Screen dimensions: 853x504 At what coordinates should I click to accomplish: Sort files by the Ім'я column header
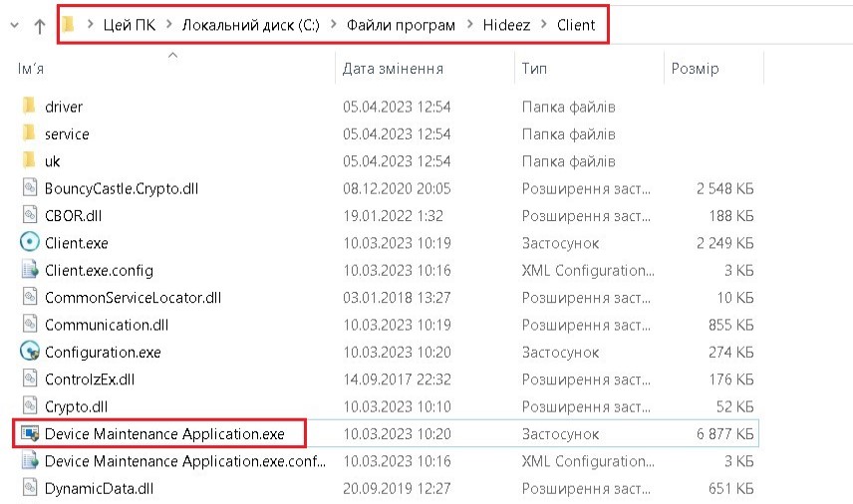click(x=30, y=69)
